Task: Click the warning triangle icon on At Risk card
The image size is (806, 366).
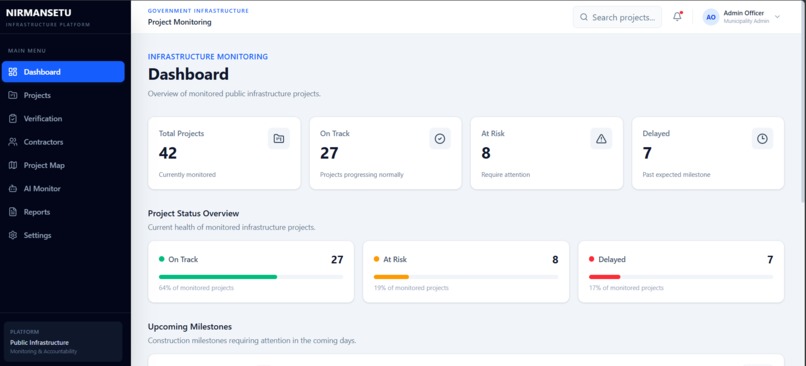Action: pos(601,139)
